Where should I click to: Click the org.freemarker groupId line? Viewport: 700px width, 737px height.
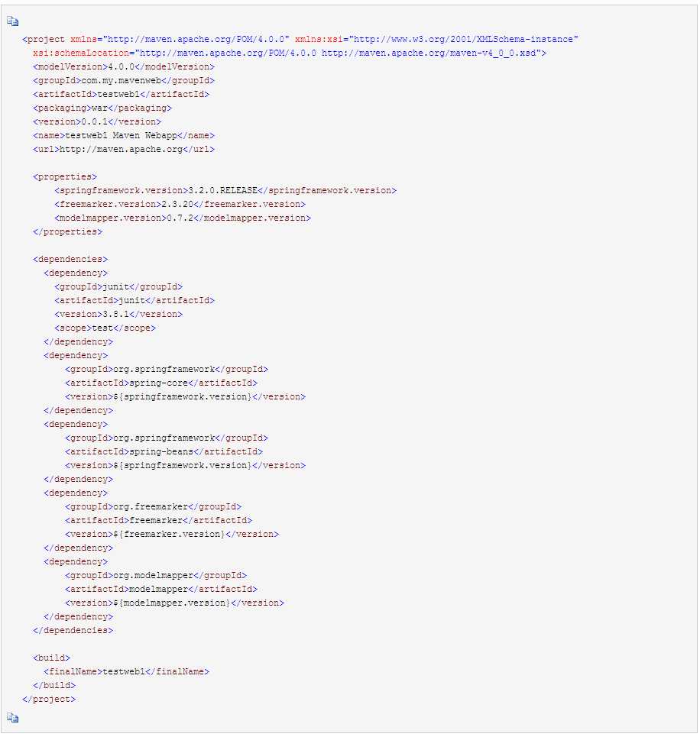[153, 506]
